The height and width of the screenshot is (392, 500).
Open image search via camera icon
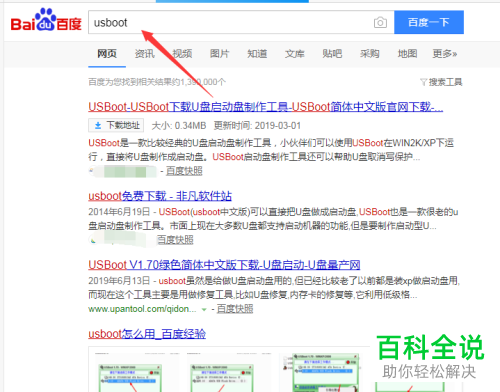[x=380, y=22]
